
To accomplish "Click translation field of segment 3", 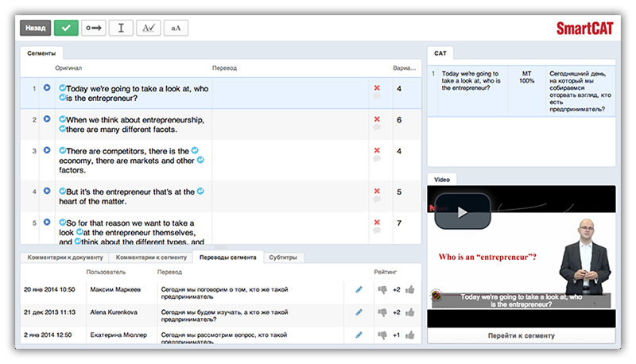I will point(290,160).
